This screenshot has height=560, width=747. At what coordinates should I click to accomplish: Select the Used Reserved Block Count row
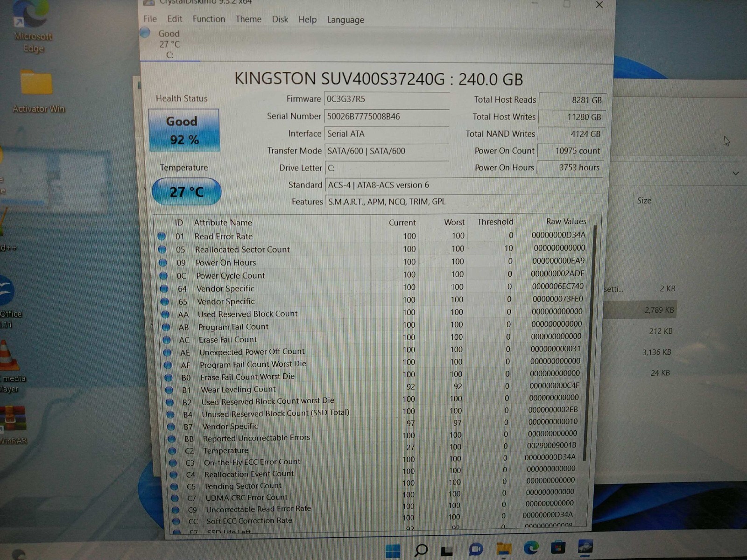[x=373, y=314]
